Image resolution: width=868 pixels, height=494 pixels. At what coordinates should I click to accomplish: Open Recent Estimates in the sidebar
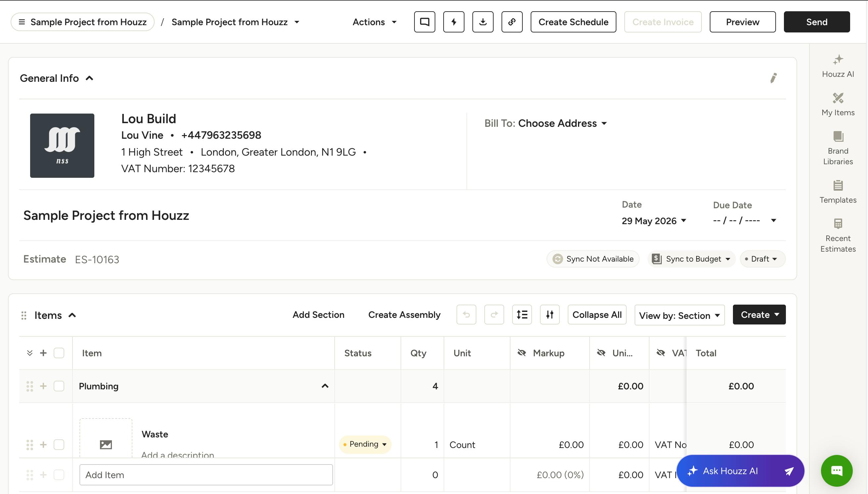click(x=838, y=236)
